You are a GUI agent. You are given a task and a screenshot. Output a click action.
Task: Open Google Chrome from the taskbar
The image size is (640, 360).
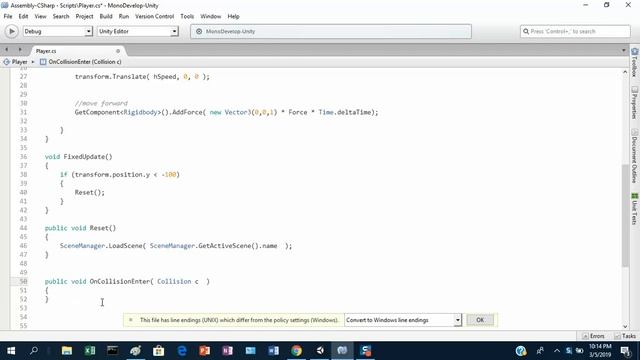[296, 351]
